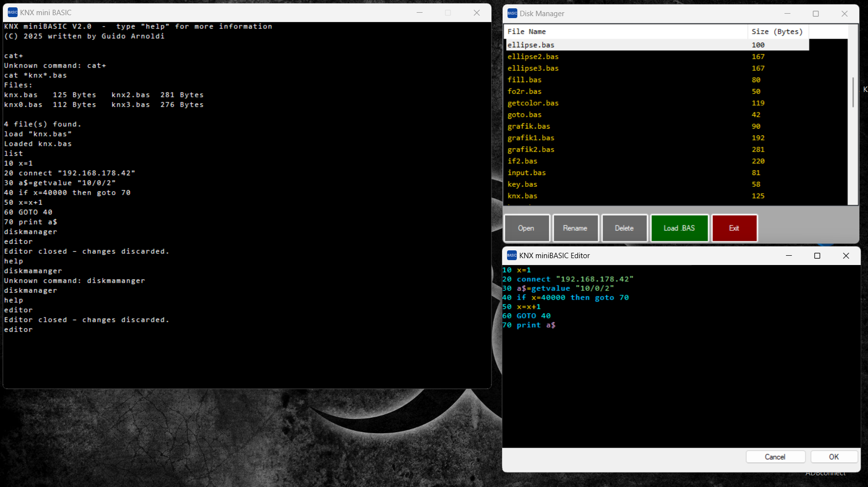Click the BASIC icon in Disk Manager title bar

[x=512, y=13]
